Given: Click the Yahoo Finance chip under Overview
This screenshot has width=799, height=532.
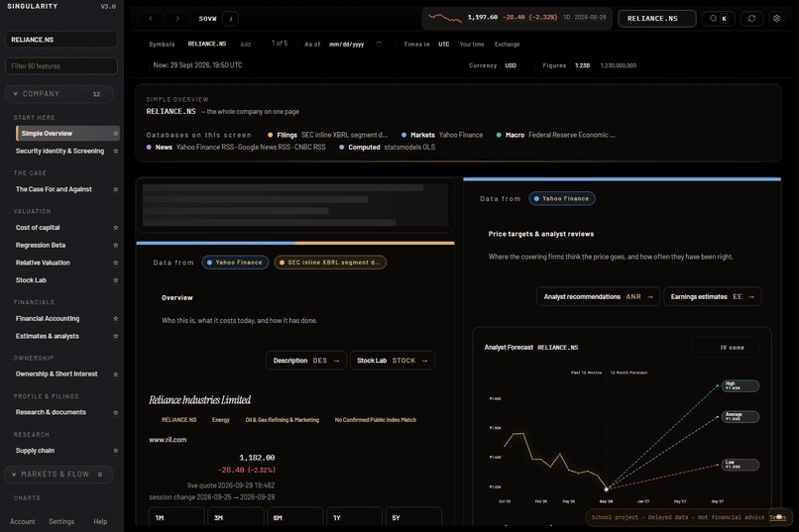Looking at the screenshot, I should point(235,263).
